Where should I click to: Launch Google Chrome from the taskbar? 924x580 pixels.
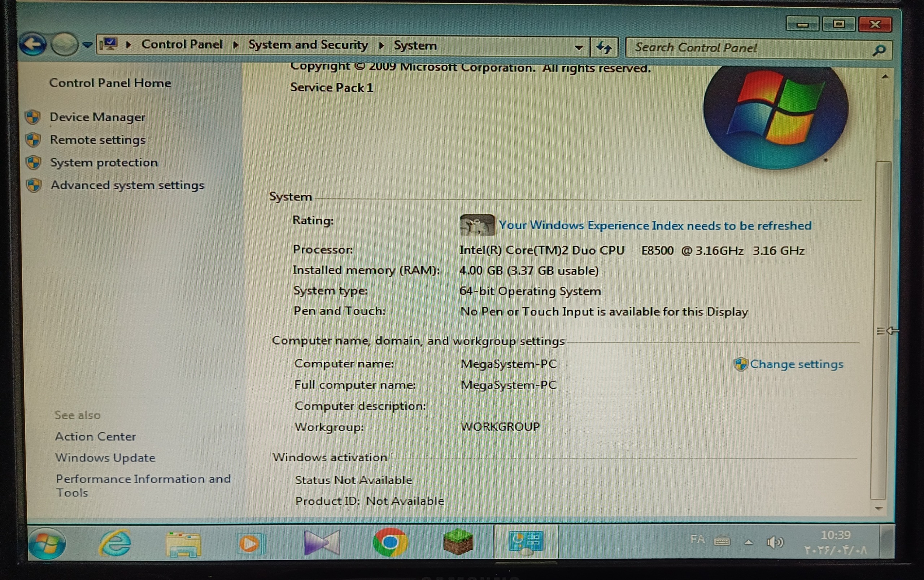pos(390,542)
